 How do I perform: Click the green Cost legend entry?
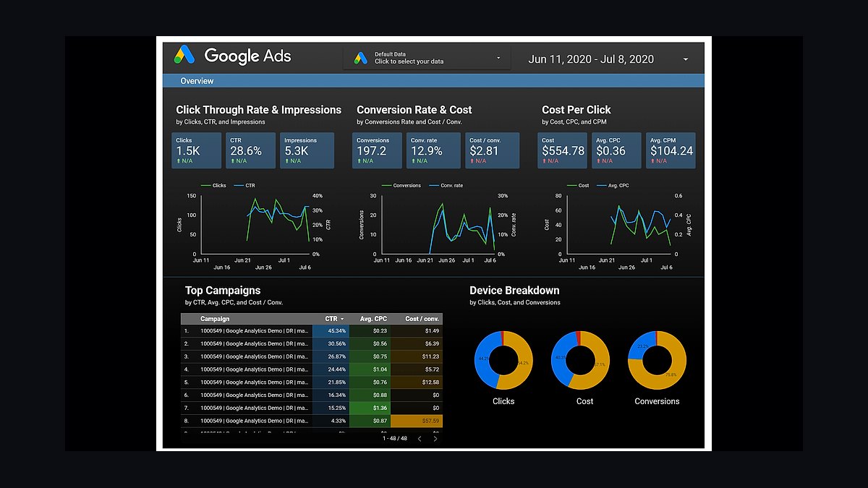pyautogui.click(x=578, y=186)
